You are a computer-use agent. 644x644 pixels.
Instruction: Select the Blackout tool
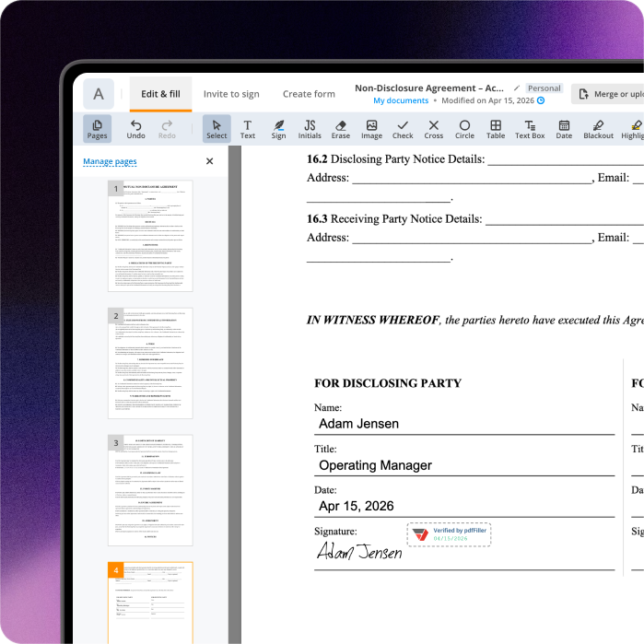coord(599,129)
